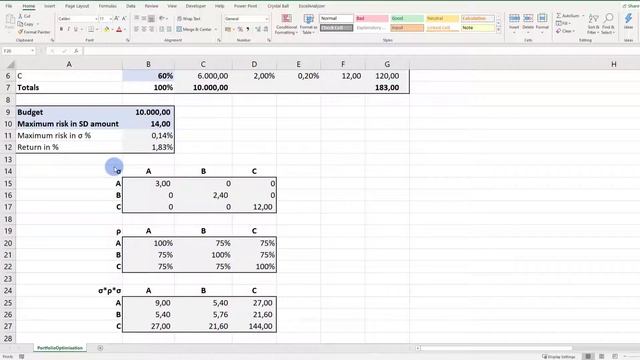The height and width of the screenshot is (360, 640).
Task: Toggle Bold formatting
Action: click(x=61, y=29)
